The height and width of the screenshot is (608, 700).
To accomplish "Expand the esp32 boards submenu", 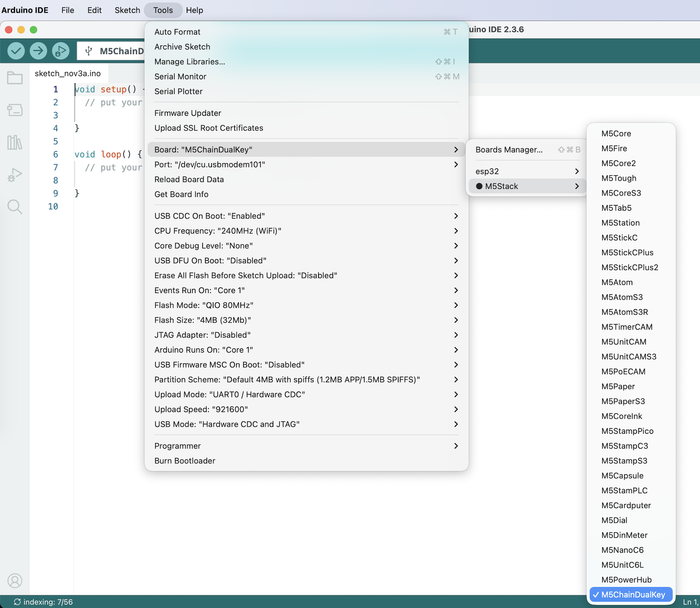I will (x=527, y=171).
